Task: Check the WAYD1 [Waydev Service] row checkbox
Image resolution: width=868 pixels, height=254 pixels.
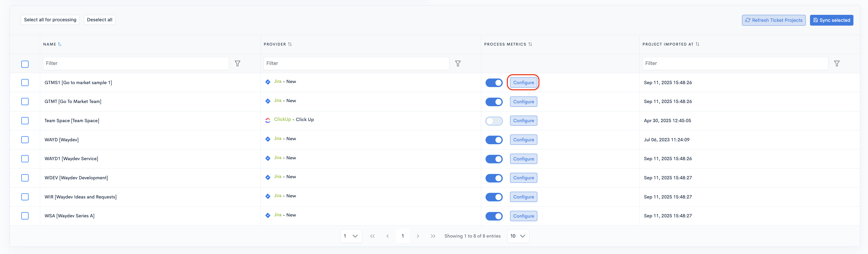Action: click(25, 159)
